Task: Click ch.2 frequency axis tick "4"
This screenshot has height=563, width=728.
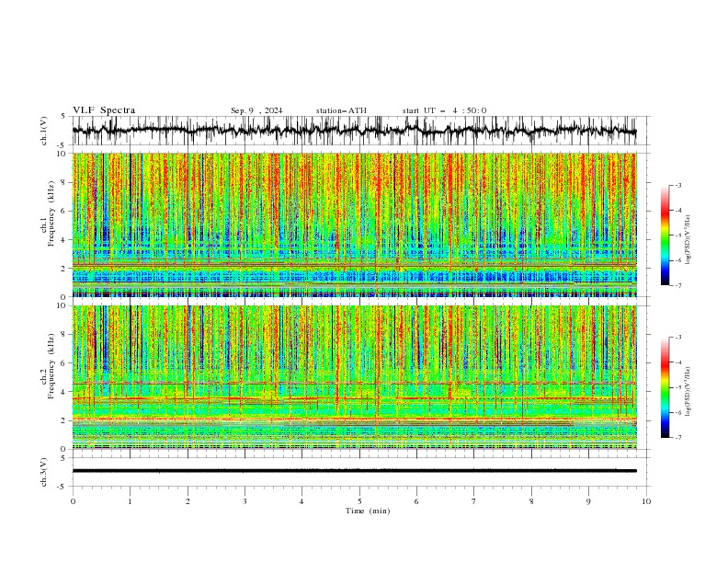Action: (65, 392)
